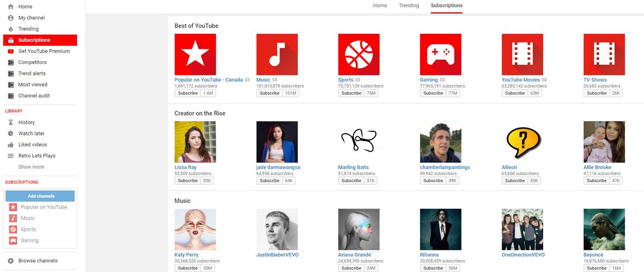The height and width of the screenshot is (272, 644).
Task: Click the Alteori question mark thumbnail
Action: [x=522, y=142]
